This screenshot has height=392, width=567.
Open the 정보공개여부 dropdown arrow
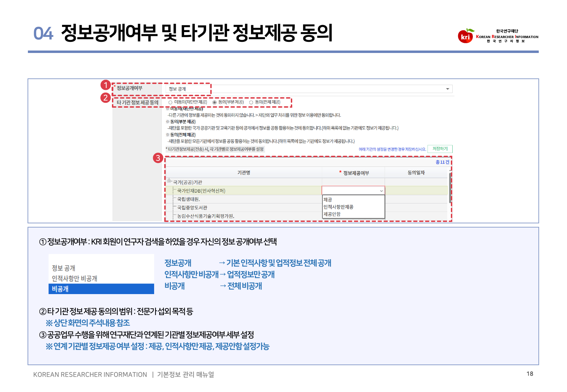pos(447,89)
